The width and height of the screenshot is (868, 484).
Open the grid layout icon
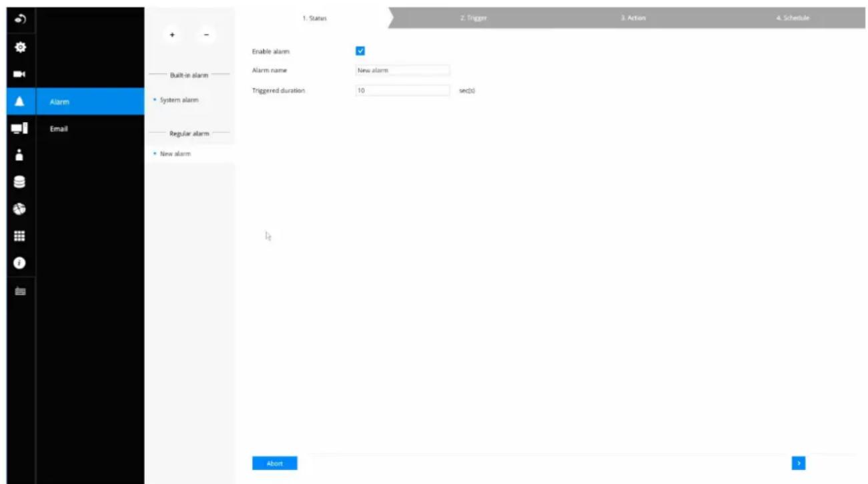click(x=20, y=235)
